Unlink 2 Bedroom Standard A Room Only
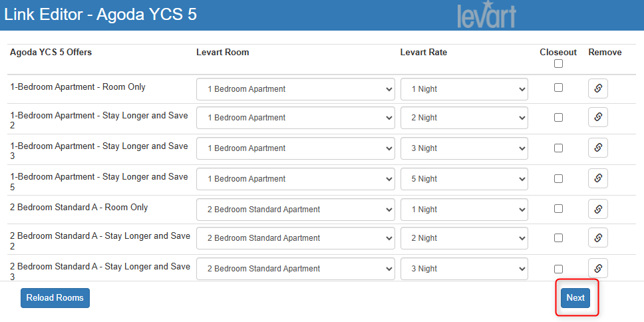The image size is (644, 322). pos(597,209)
